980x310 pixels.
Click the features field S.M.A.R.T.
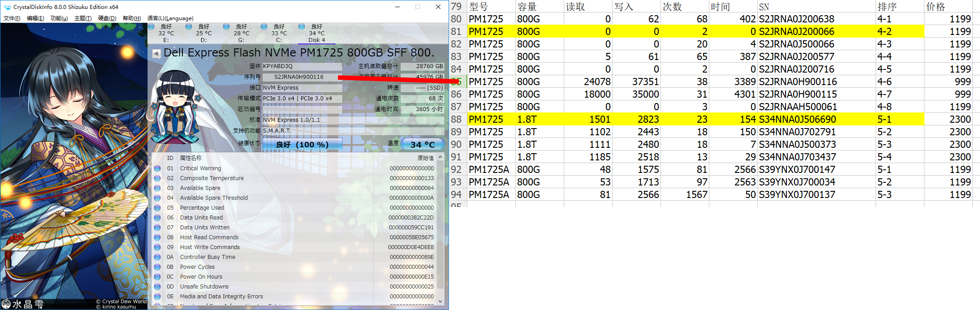click(354, 131)
